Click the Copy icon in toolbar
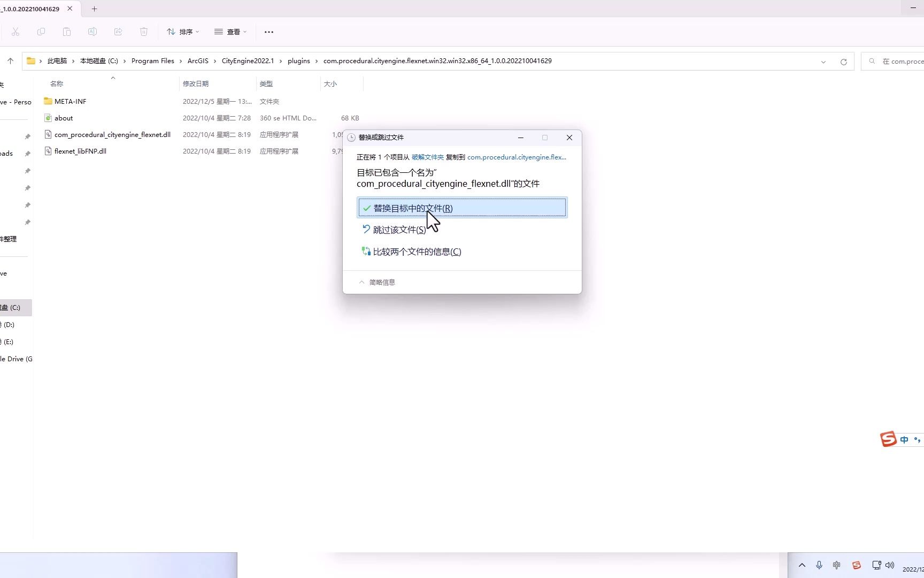The image size is (924, 578). [x=41, y=32]
